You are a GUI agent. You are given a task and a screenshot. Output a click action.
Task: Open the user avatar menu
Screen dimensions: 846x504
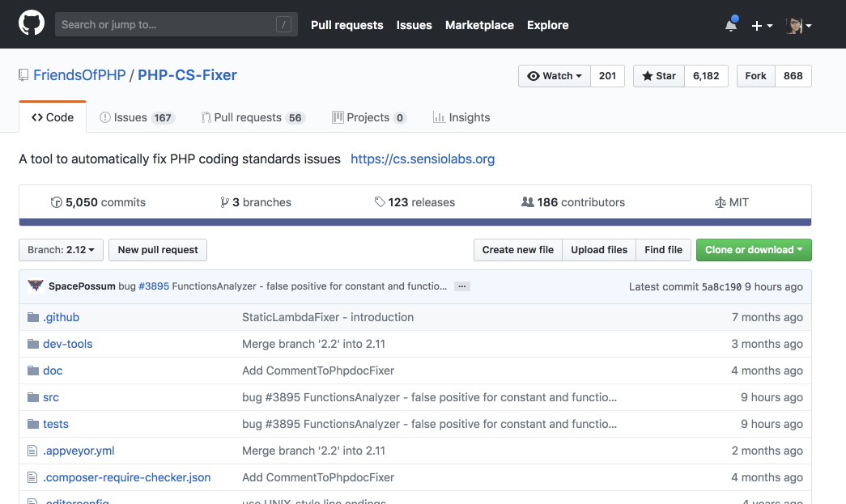[798, 25]
